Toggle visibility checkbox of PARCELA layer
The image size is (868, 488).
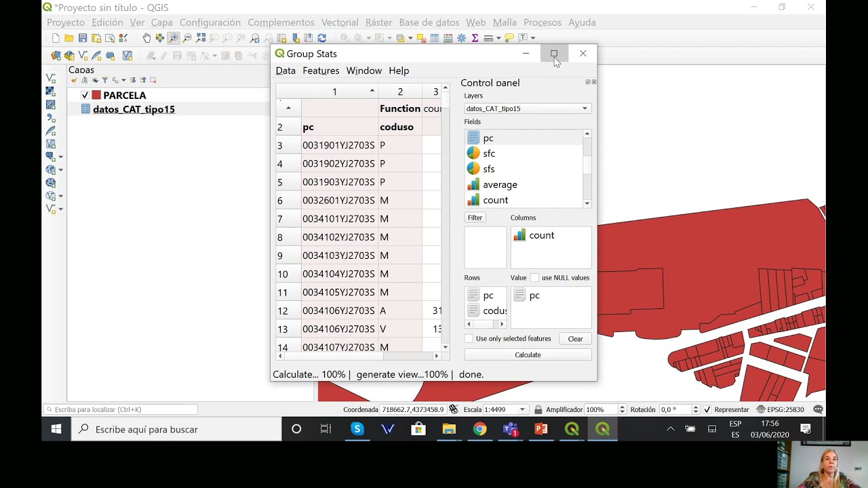tap(85, 96)
